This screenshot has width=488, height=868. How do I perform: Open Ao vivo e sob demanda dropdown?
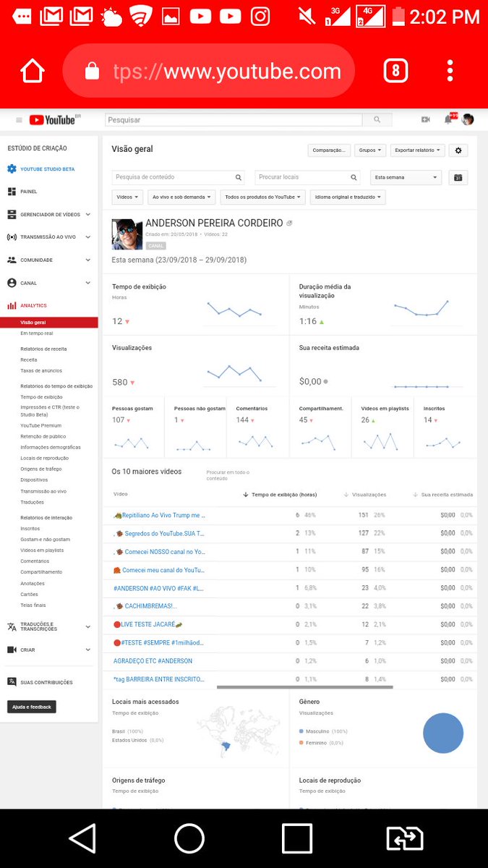pyautogui.click(x=181, y=197)
